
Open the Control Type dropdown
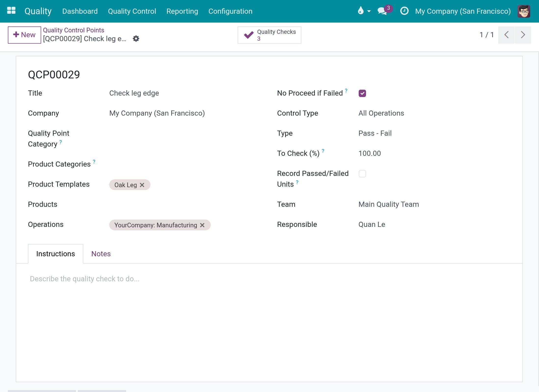(x=434, y=113)
